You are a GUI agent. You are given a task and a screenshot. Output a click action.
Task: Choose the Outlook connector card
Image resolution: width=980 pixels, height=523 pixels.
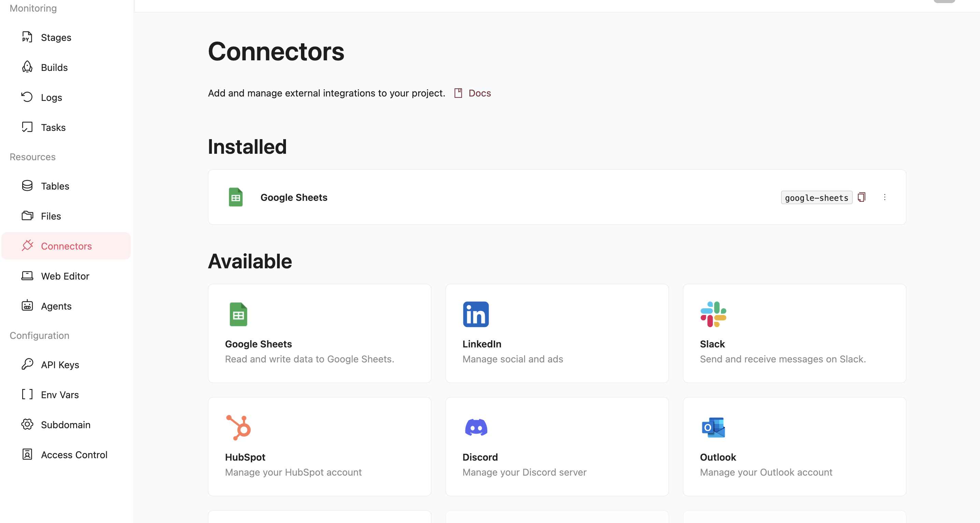[794, 447]
